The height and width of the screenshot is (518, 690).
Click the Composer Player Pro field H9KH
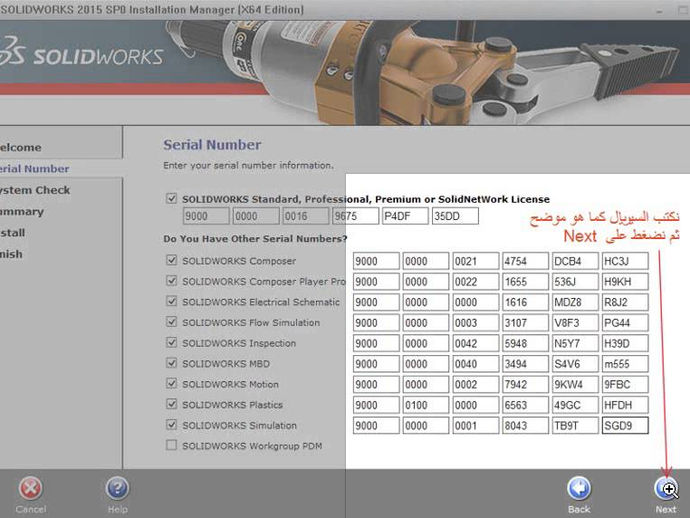point(625,282)
